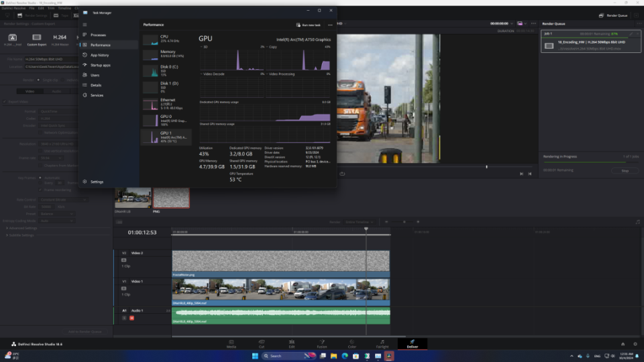This screenshot has height=362, width=644.
Task: Toggle Render Queue panel button in toolbar
Action: (612, 15)
